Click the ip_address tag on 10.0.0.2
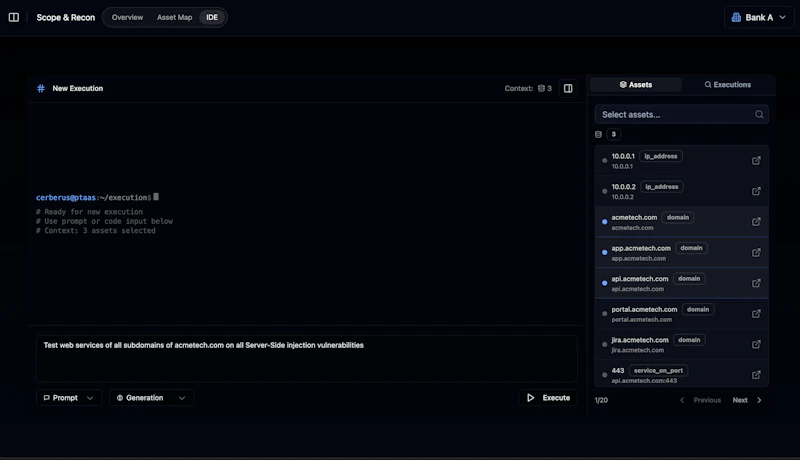This screenshot has height=460, width=800. (x=662, y=187)
